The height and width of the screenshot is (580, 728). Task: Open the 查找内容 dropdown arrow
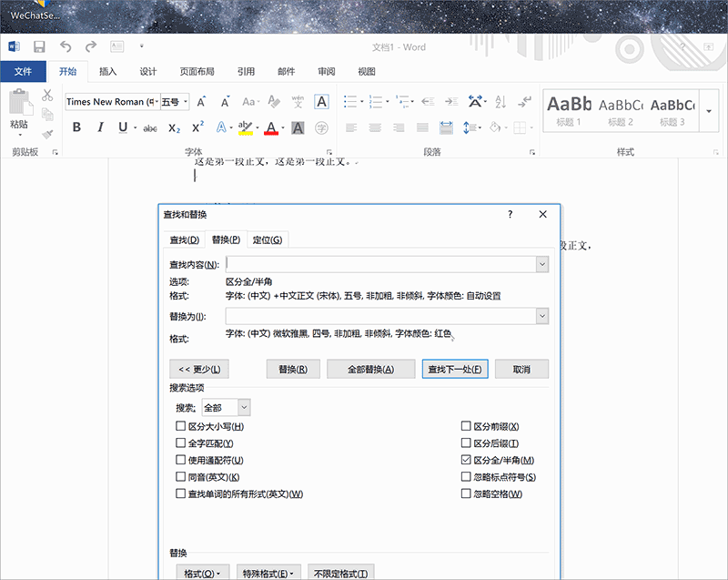click(542, 265)
